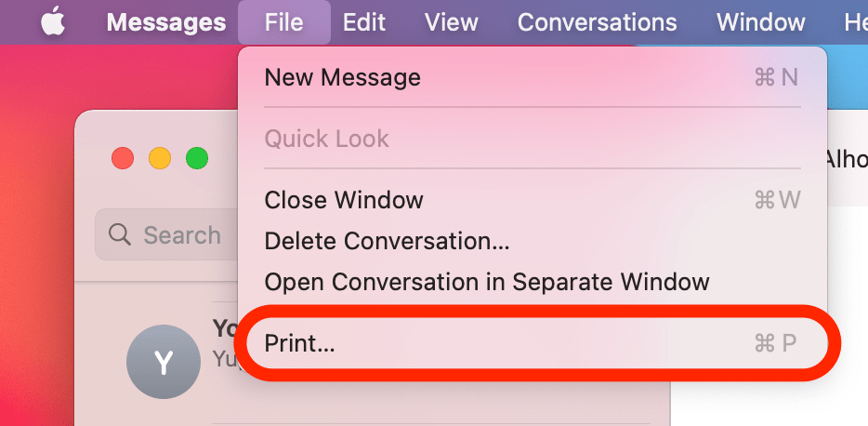
Task: Select Delete Conversation… menu entry
Action: (x=387, y=241)
